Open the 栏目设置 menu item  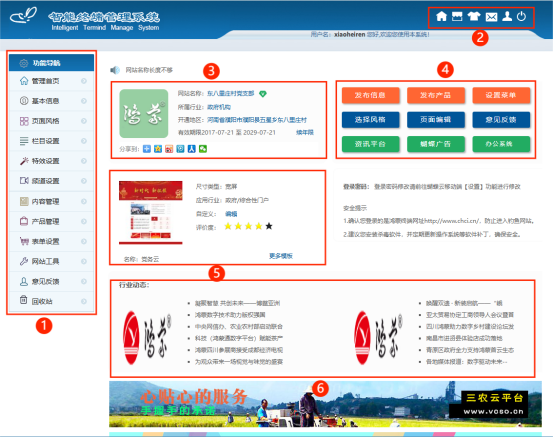[52, 141]
